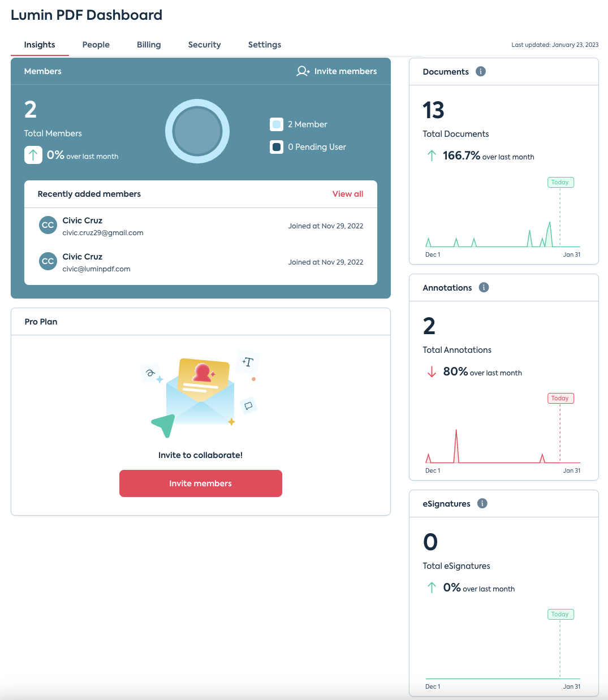Click the green up-arrow icon near Members 0% growth
608x700 pixels.
click(x=33, y=154)
